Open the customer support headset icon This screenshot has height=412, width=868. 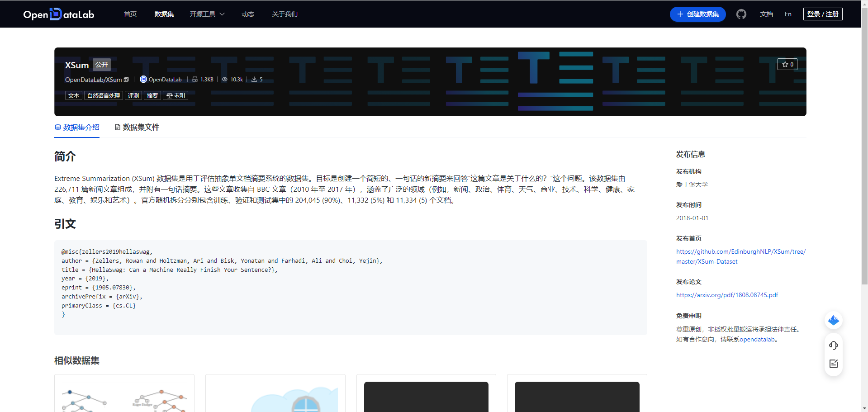pos(834,346)
